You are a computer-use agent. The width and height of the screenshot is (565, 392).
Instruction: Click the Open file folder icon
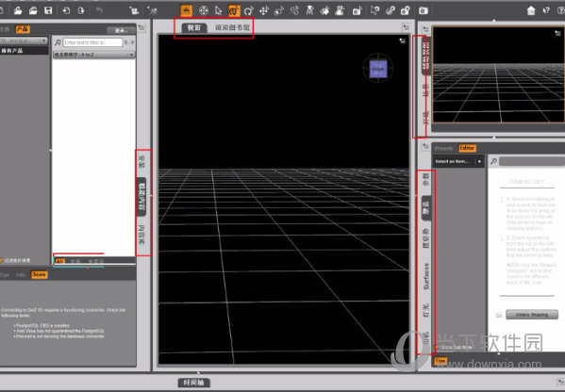pyautogui.click(x=18, y=10)
